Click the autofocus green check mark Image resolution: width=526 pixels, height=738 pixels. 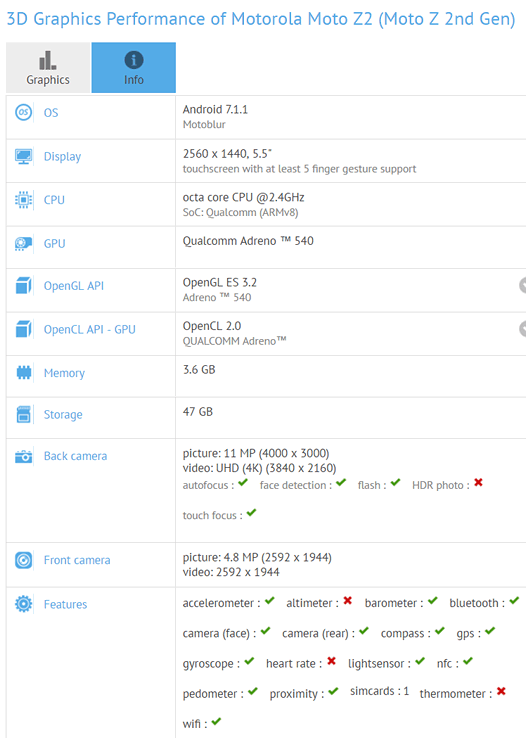[x=243, y=482]
